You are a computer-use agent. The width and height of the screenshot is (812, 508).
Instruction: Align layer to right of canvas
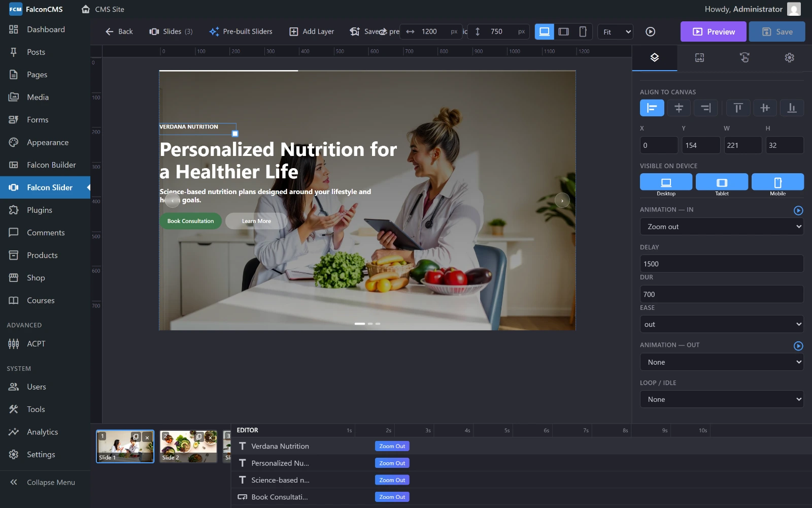(x=705, y=108)
